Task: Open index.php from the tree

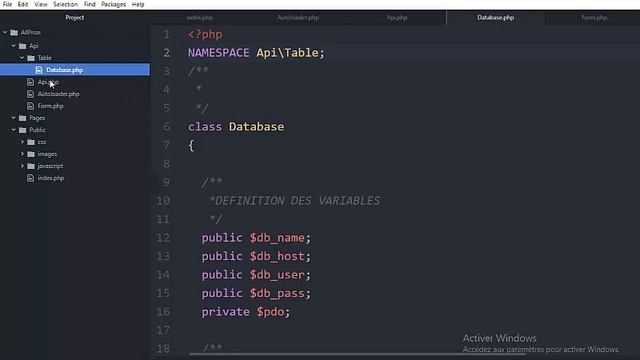Action: tap(51, 178)
